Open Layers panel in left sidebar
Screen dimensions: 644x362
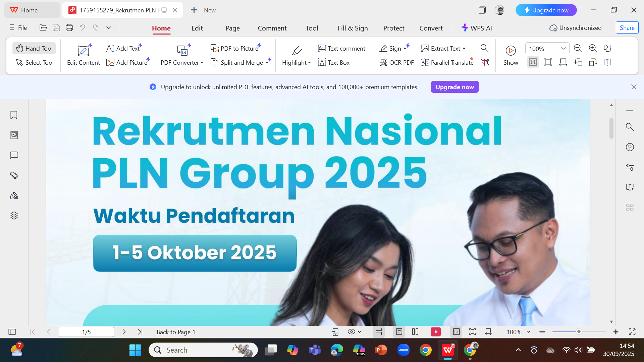point(14,216)
